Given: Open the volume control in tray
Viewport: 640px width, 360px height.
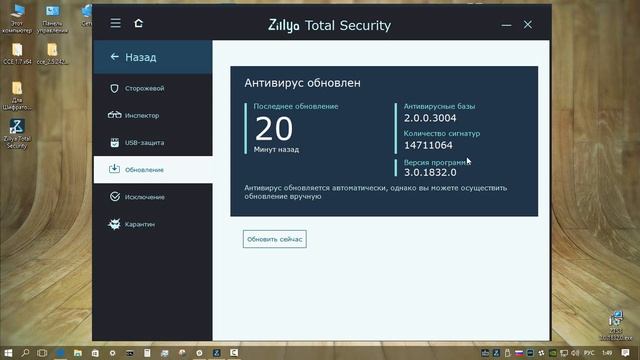Looking at the screenshot, I should [x=576, y=353].
